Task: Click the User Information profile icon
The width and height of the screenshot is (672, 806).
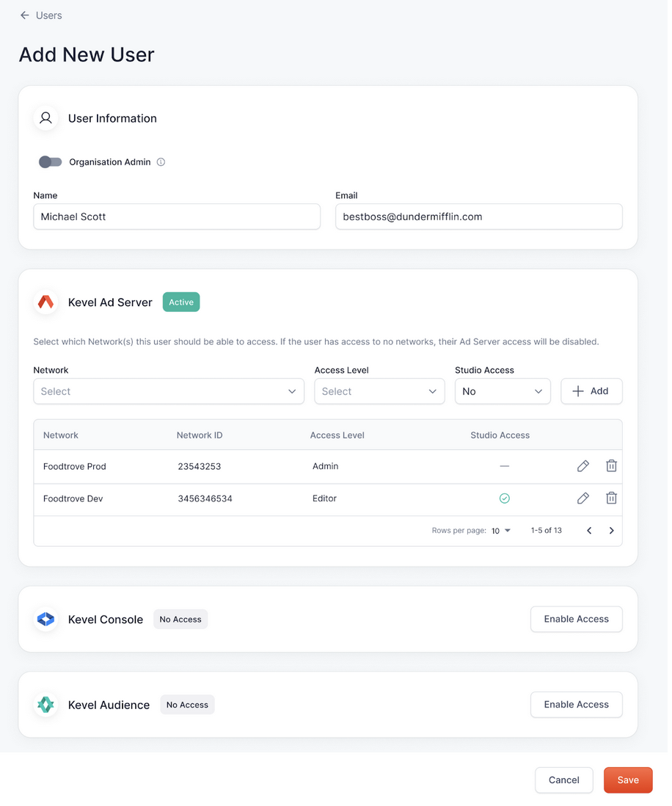Action: pos(45,118)
